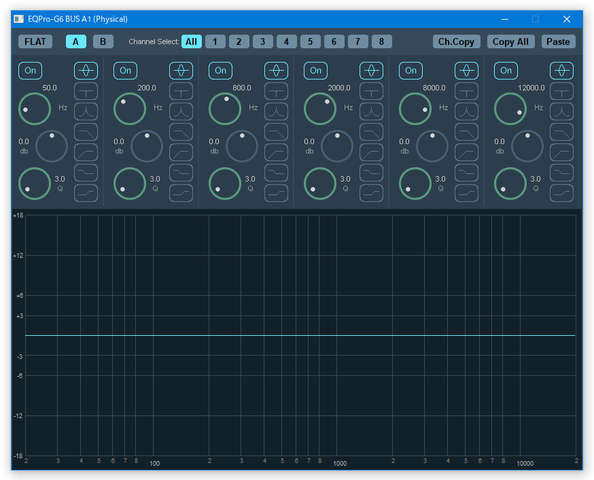Select the peaking bell filter for the 2000.0 Hz band

(x=371, y=71)
